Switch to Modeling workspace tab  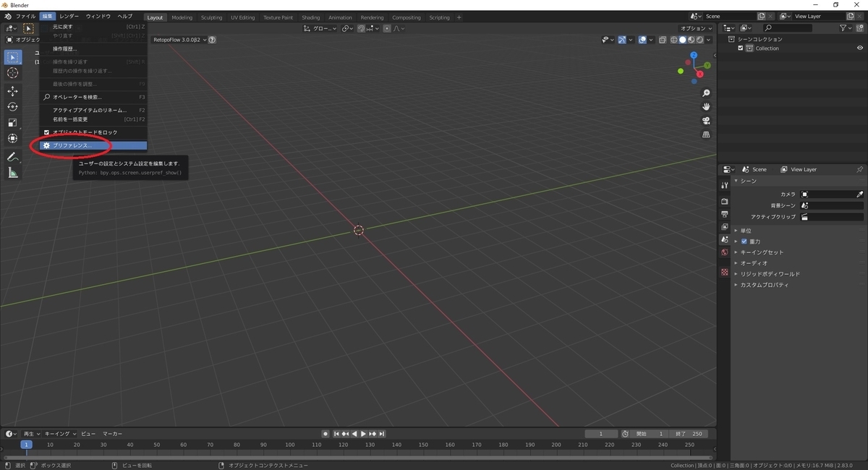182,17
